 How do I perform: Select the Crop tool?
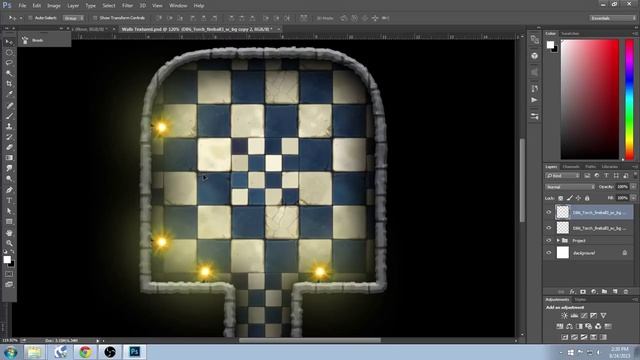click(x=9, y=84)
